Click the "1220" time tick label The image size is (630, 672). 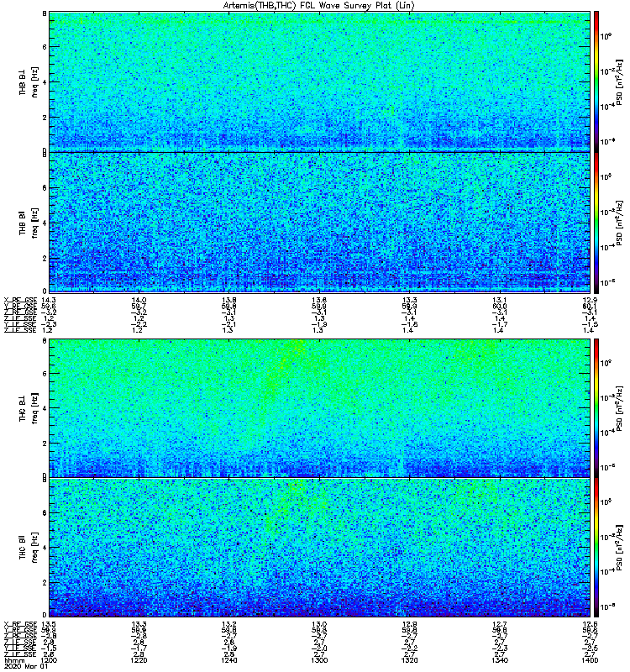[139, 660]
